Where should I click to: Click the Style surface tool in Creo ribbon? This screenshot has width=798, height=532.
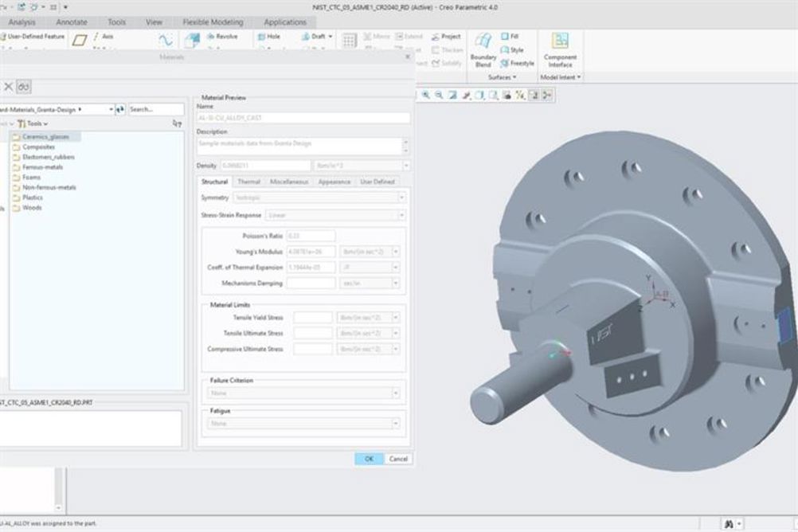[x=513, y=50]
